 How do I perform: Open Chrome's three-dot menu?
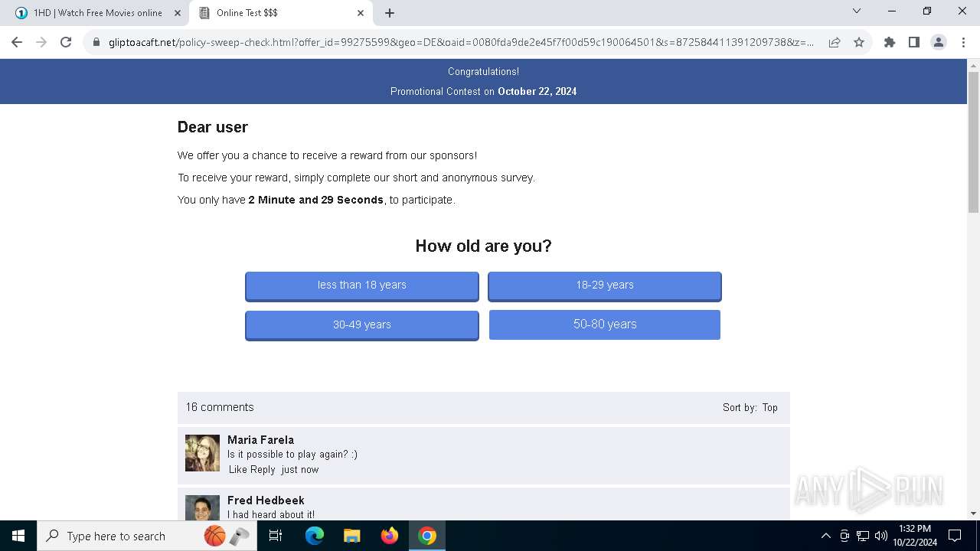point(963,42)
